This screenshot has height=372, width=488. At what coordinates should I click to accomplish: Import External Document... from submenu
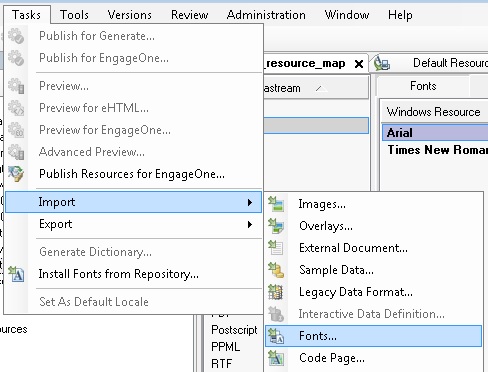374,248
